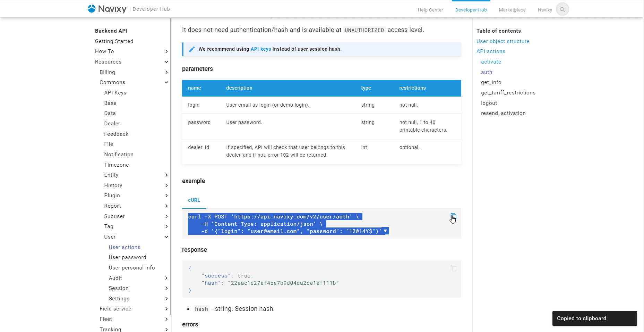Select the cURL example tab
644x332 pixels.
[x=194, y=200]
